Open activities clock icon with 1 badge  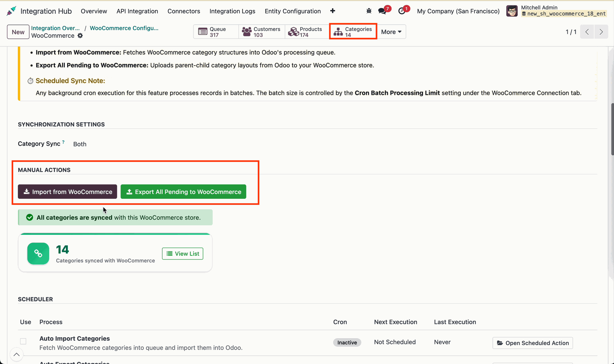(x=402, y=11)
